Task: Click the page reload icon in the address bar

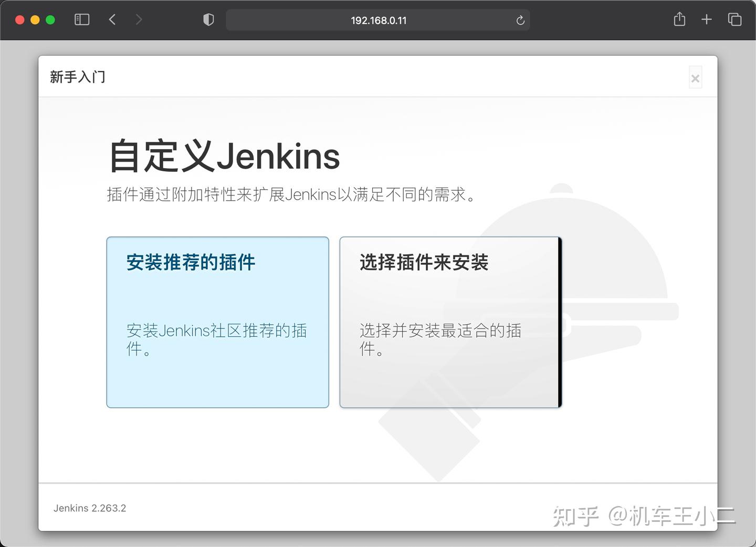Action: click(520, 20)
